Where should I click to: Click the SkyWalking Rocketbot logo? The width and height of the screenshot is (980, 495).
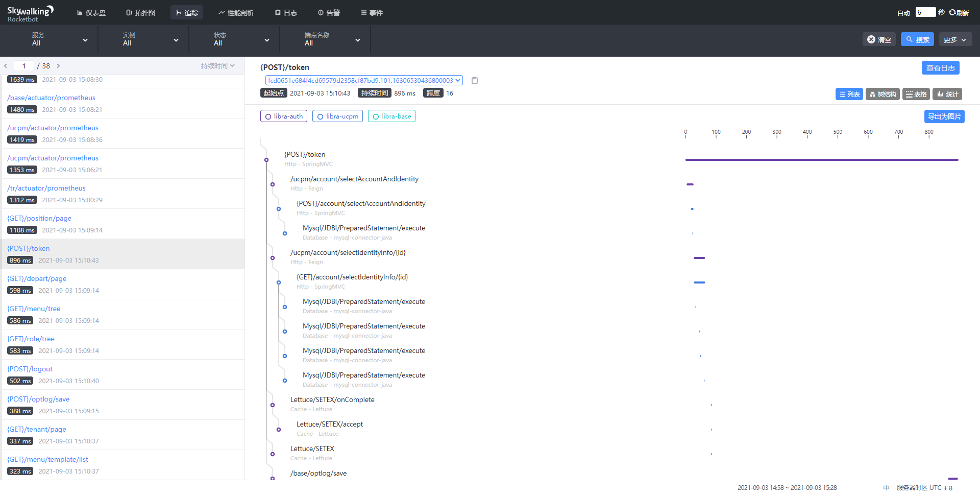(30, 14)
